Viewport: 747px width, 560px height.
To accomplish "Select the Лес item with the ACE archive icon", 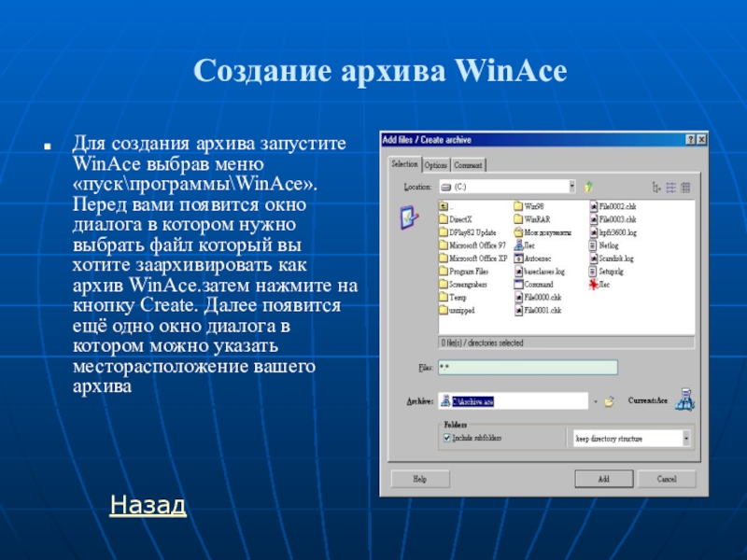I will coord(525,245).
